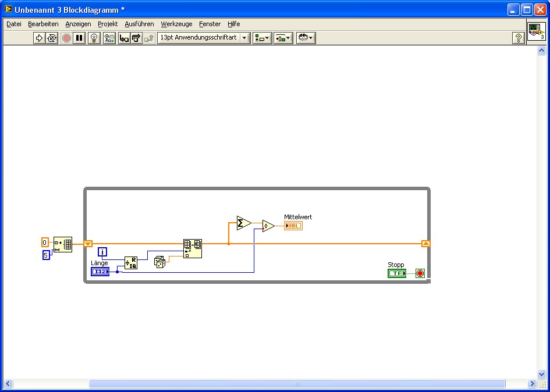This screenshot has width=550, height=392.
Task: Click the LabVIEW icon in title bar
Action: pyautogui.click(x=8, y=9)
